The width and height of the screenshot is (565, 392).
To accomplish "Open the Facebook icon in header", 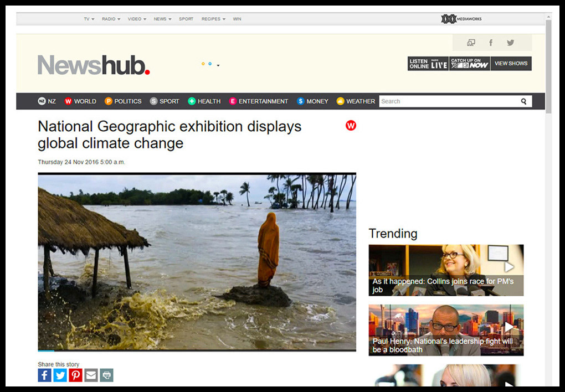I will click(x=491, y=43).
